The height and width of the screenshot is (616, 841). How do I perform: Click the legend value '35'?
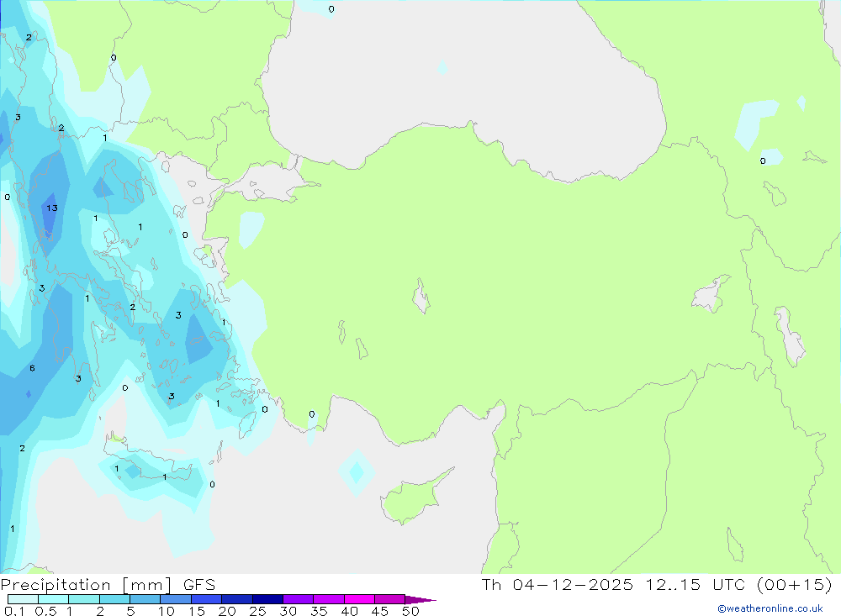[x=319, y=611]
